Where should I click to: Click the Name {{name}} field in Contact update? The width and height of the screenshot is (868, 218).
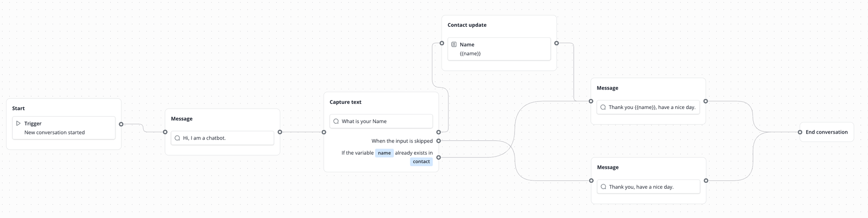pyautogui.click(x=499, y=49)
